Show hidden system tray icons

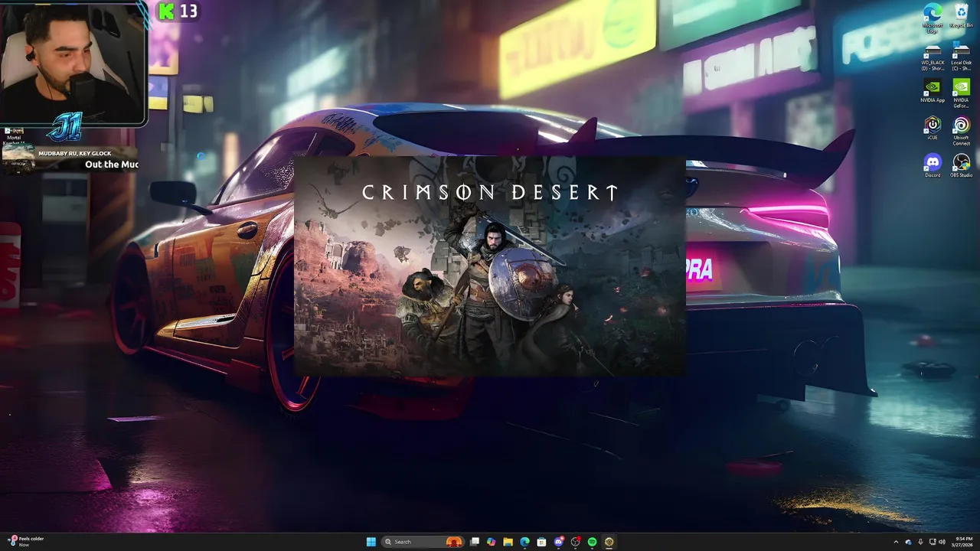897,542
